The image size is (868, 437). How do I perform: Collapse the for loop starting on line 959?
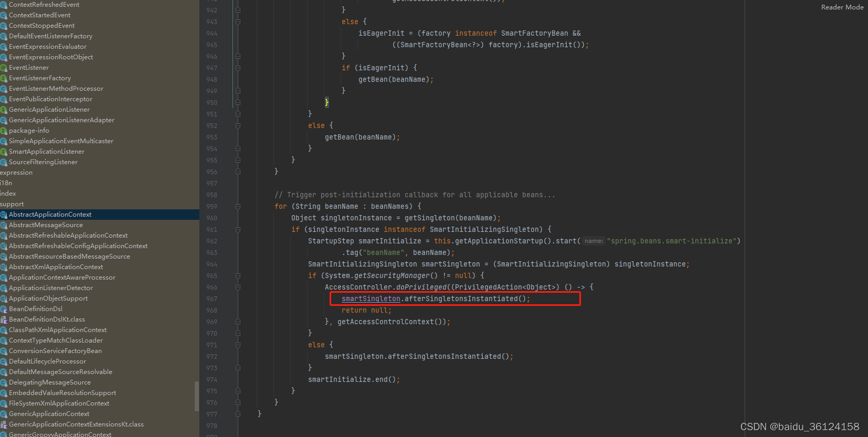click(238, 206)
